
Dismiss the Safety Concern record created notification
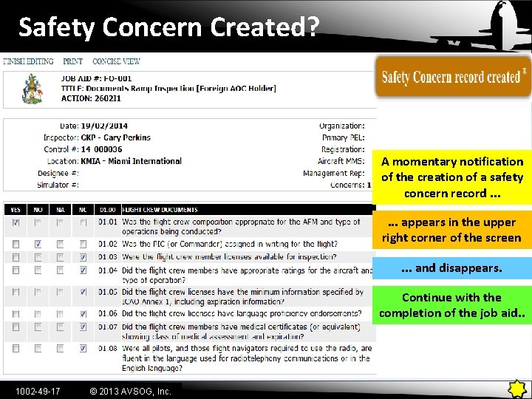pos(524,71)
